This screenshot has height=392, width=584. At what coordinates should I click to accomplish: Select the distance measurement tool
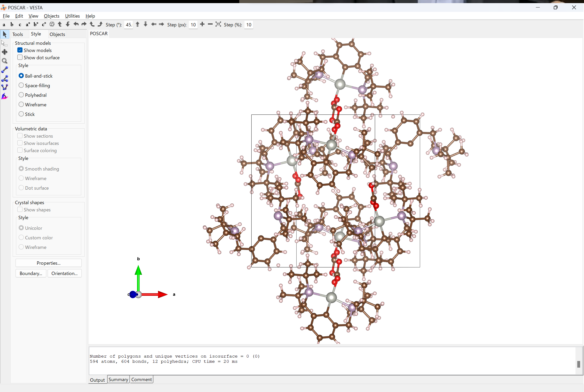coord(5,70)
